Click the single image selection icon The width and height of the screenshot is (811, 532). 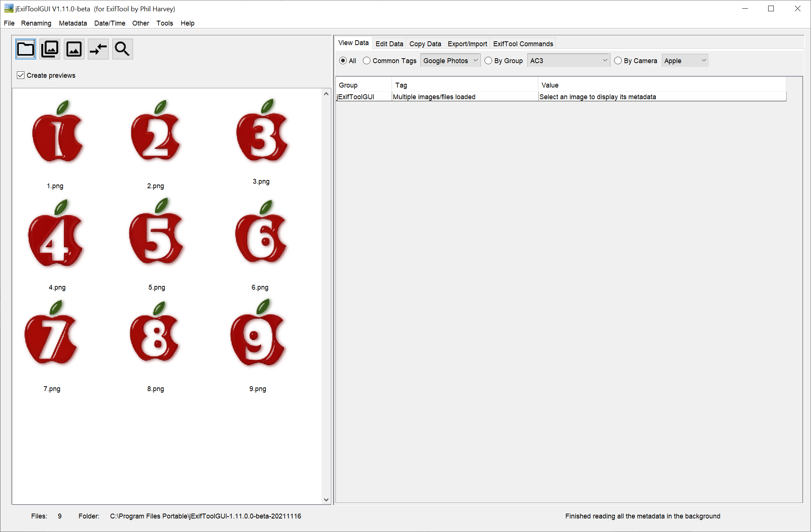tap(74, 49)
